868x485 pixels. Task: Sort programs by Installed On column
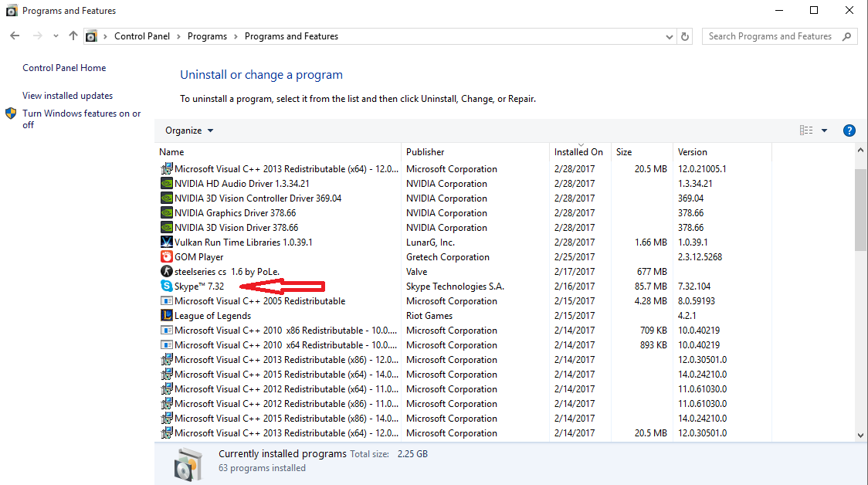[x=578, y=152]
